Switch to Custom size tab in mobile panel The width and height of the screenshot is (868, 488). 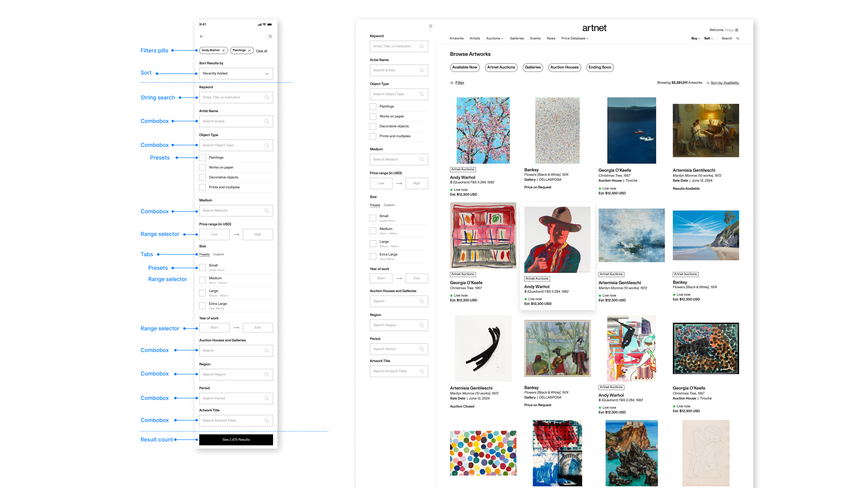tap(218, 255)
